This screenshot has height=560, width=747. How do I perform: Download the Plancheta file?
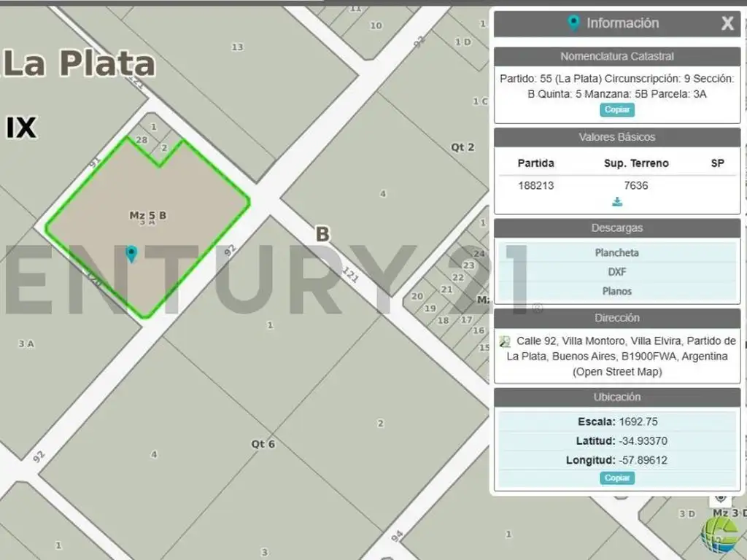(x=617, y=253)
